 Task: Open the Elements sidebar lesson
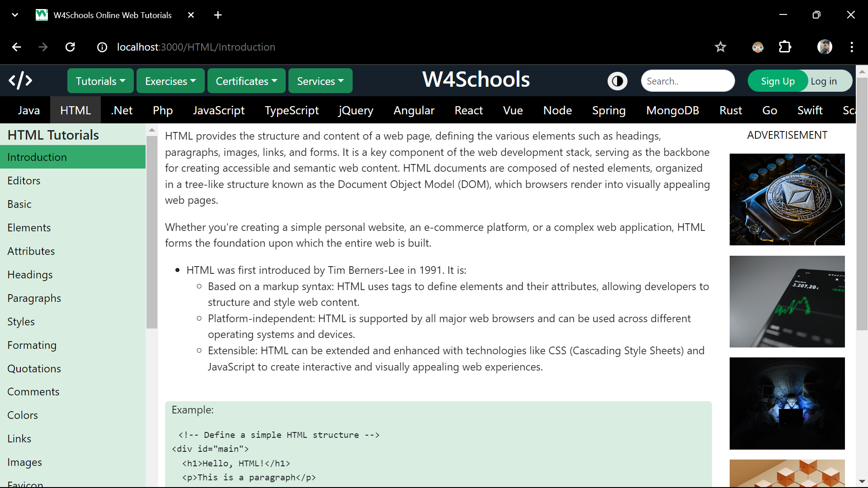pyautogui.click(x=73, y=227)
